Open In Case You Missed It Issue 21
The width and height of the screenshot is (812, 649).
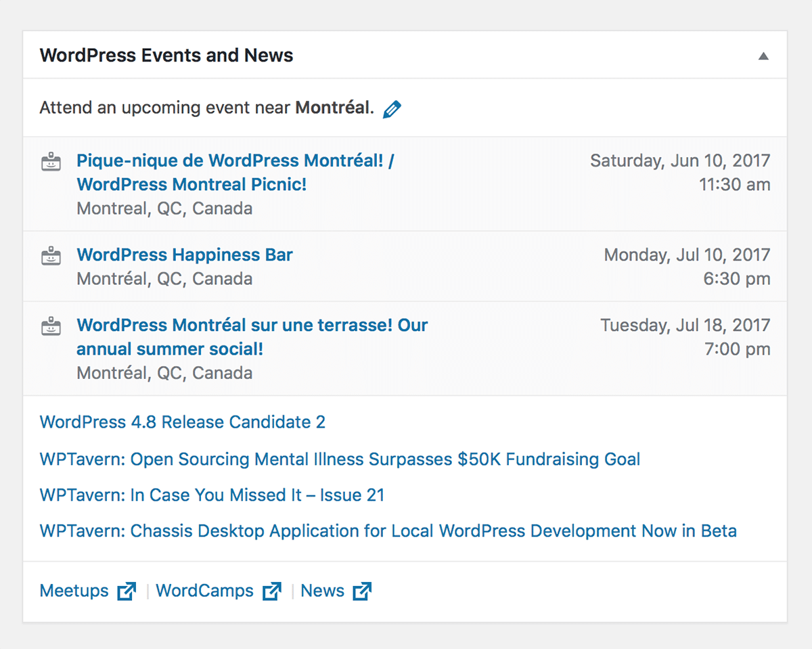click(x=212, y=495)
